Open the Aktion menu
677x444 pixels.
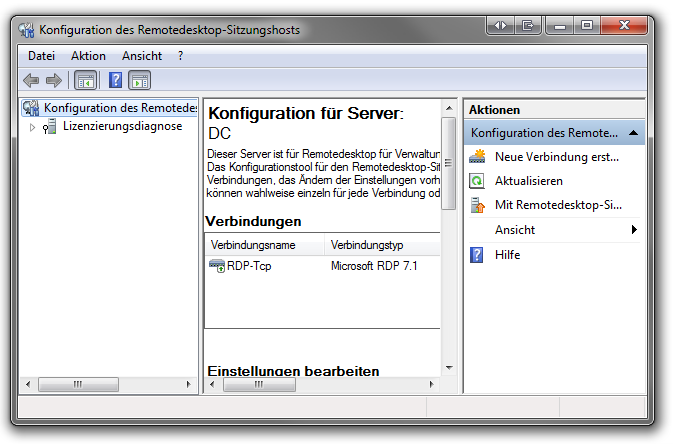[x=88, y=56]
